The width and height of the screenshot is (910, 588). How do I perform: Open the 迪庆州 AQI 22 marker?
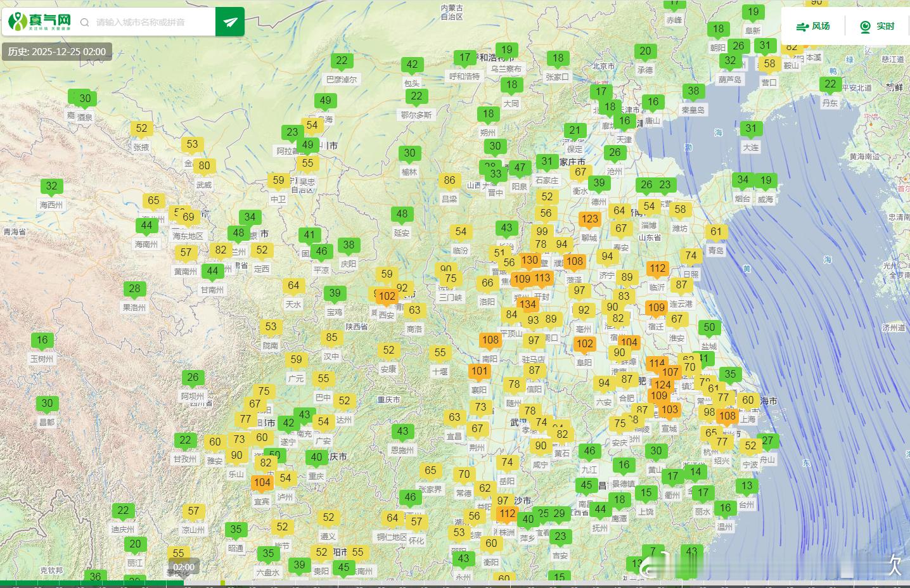[x=123, y=511]
